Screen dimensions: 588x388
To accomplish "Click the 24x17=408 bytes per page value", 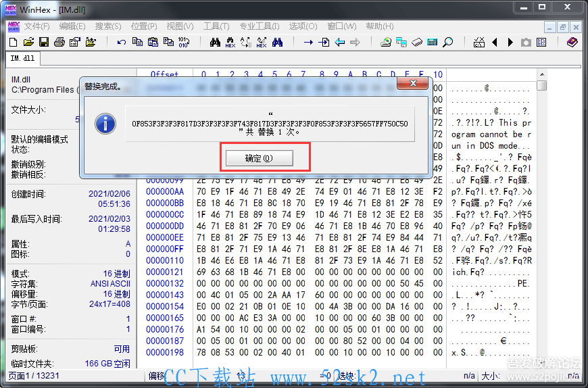I will [110, 304].
